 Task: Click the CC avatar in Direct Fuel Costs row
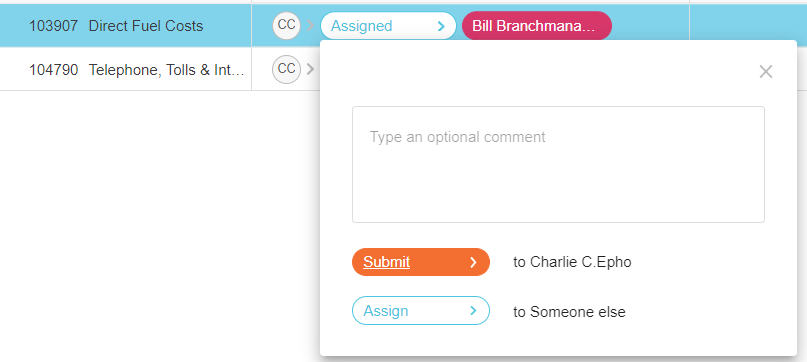[286, 25]
